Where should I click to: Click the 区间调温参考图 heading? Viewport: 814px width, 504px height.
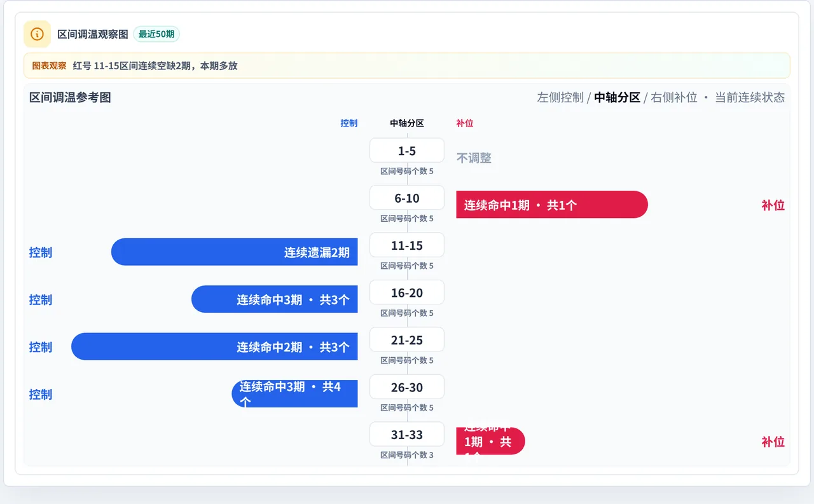coord(70,97)
